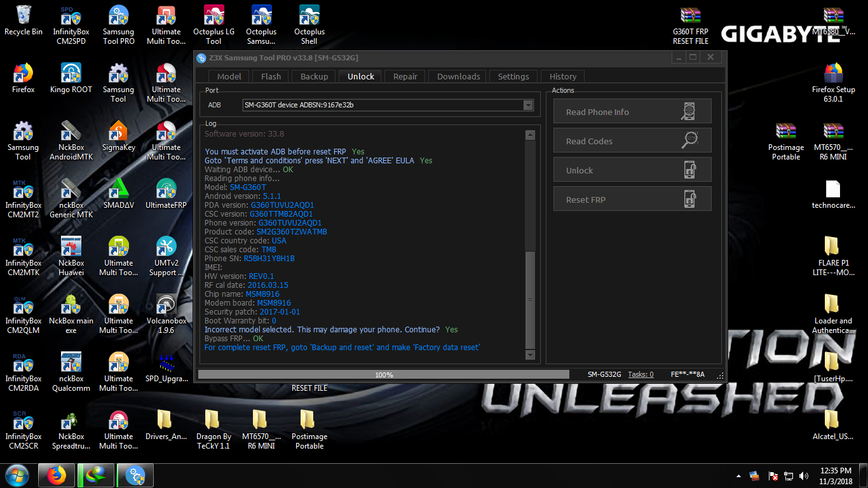Switch to the Settings tab
868x488 pixels.
(513, 76)
